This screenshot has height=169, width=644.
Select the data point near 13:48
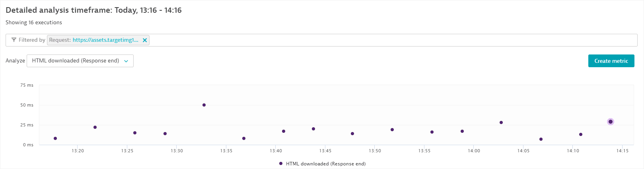352,134
